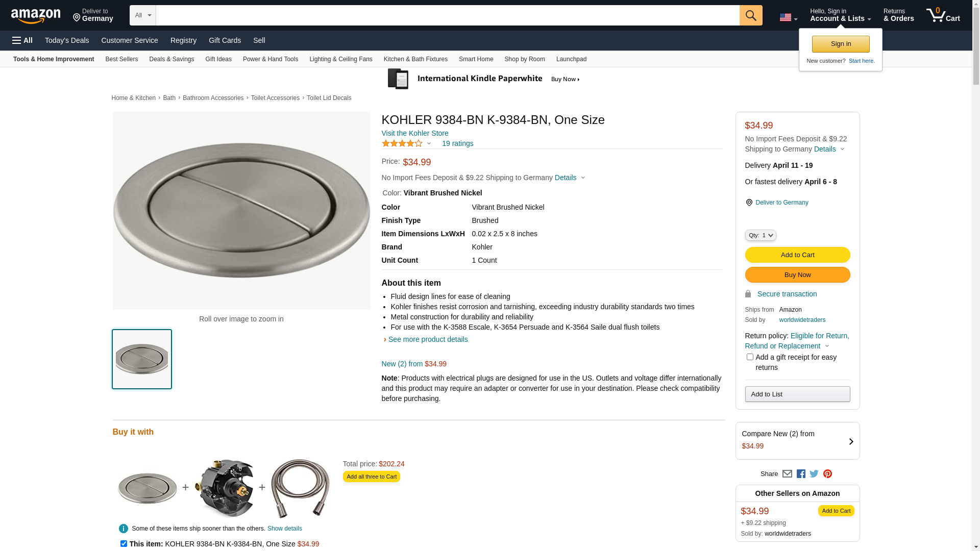Screen dimensions: 980x551
Task: Expand the Add to List dropdown
Action: point(797,394)
